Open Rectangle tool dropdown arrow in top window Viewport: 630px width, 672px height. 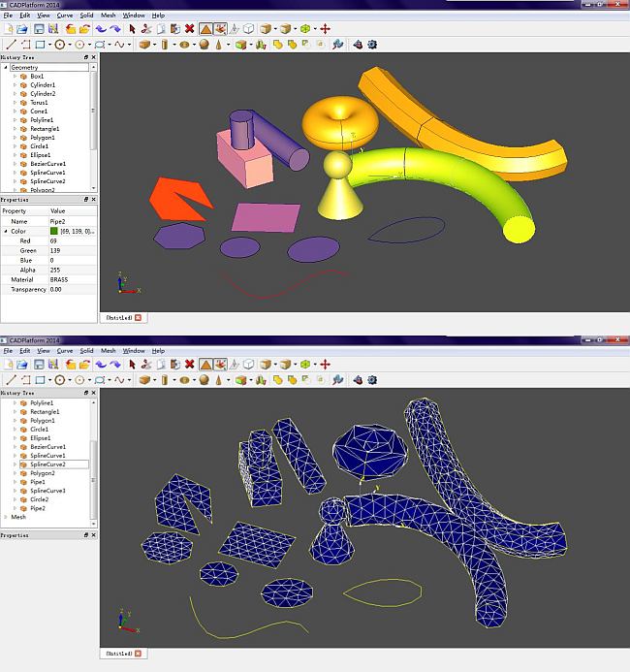coord(49,45)
